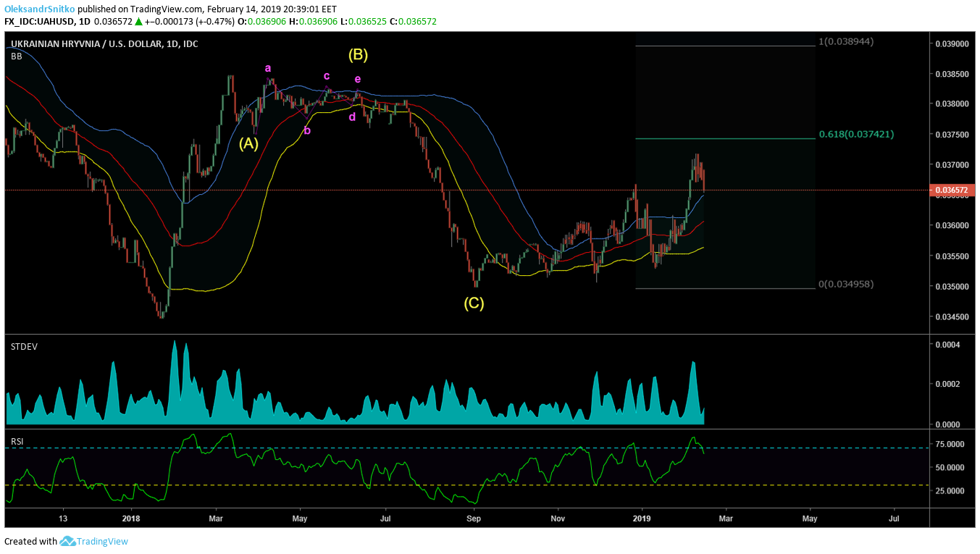Click the TradingView text in footer

coord(102,541)
